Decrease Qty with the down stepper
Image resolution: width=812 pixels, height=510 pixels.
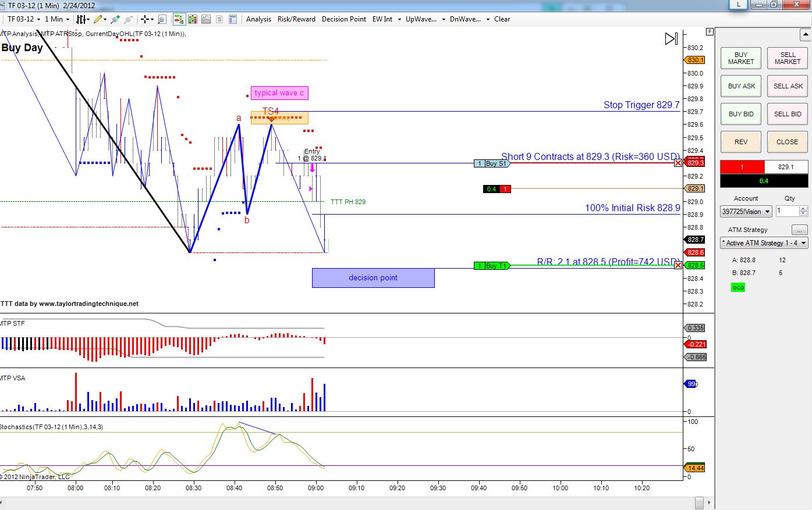point(803,214)
